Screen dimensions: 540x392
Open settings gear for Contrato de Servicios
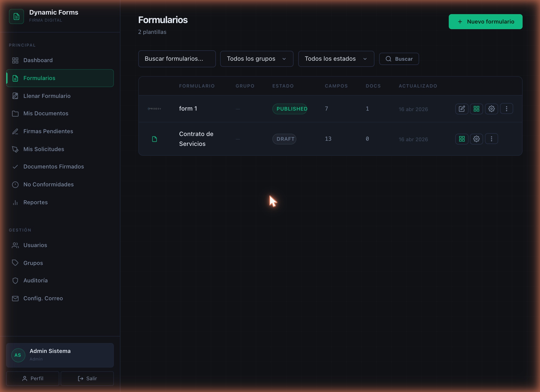[x=476, y=139]
